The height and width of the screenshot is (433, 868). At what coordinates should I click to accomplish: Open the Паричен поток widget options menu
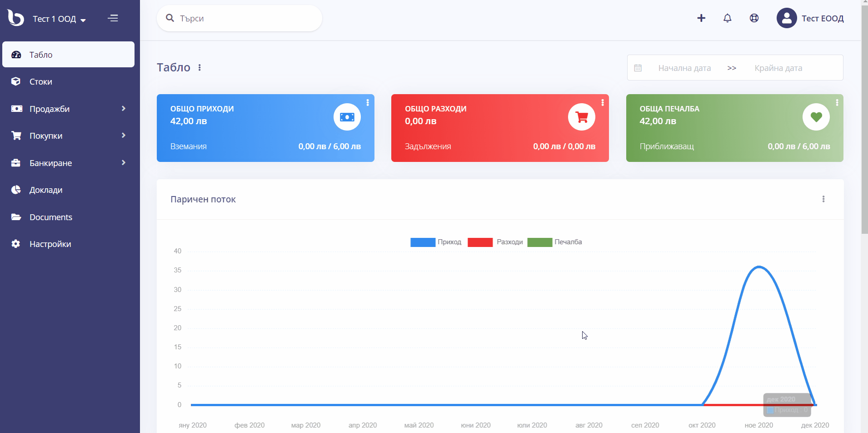click(x=823, y=199)
